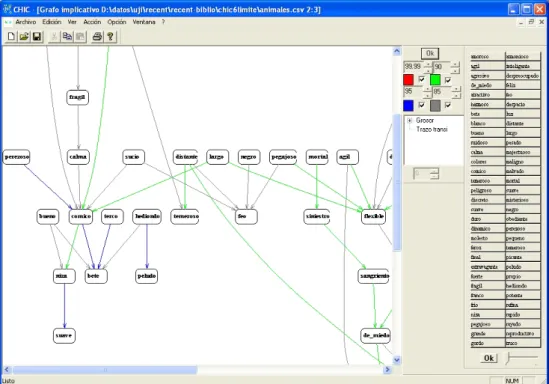The width and height of the screenshot is (549, 384).
Task: Toggle checkbox next to green color swatch
Action: tap(448, 80)
